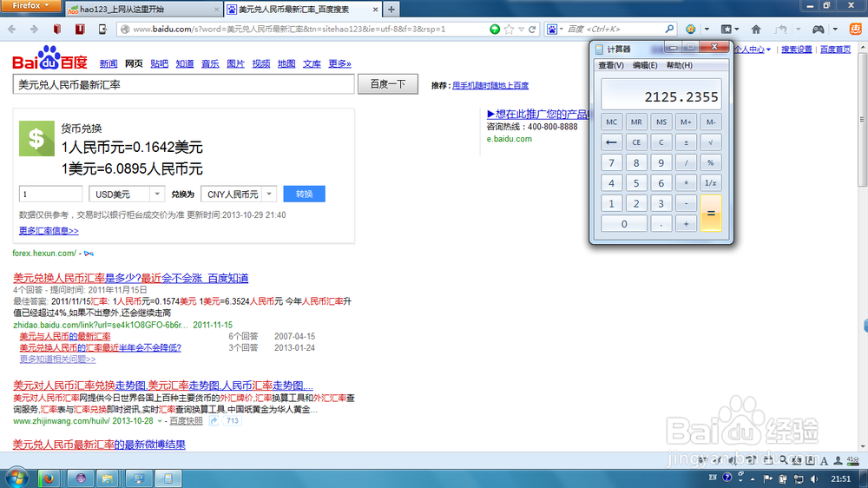Viewport: 868px width, 488px height.
Task: Open calculator 编辑(E) menu
Action: pyautogui.click(x=645, y=65)
